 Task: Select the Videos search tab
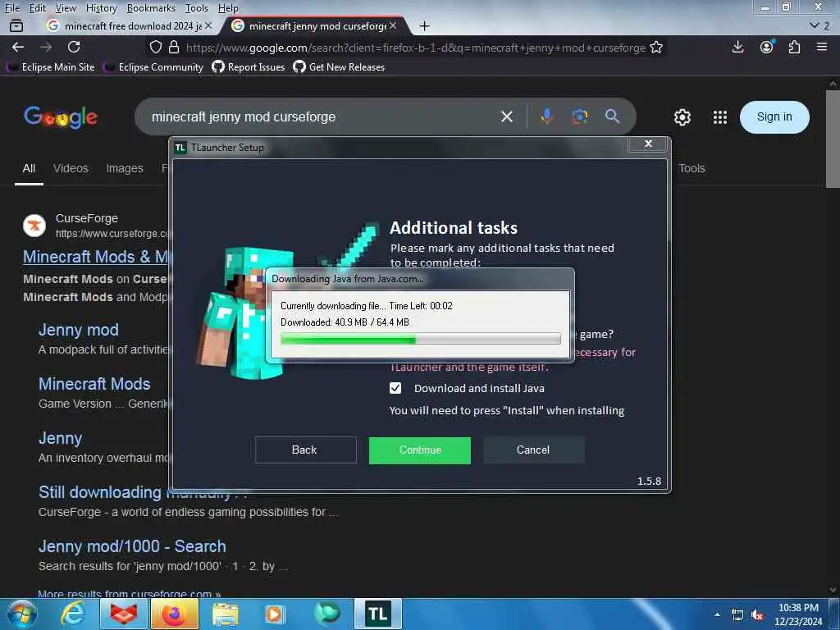coord(71,168)
